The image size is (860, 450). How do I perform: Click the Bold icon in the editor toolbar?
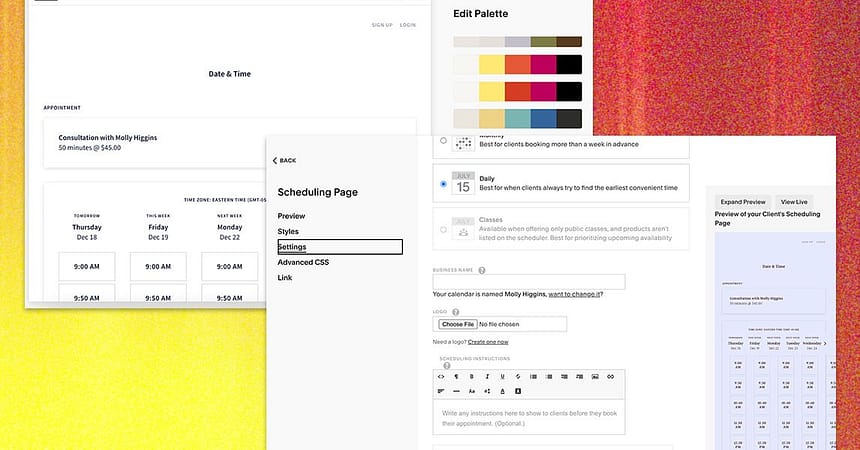point(472,376)
